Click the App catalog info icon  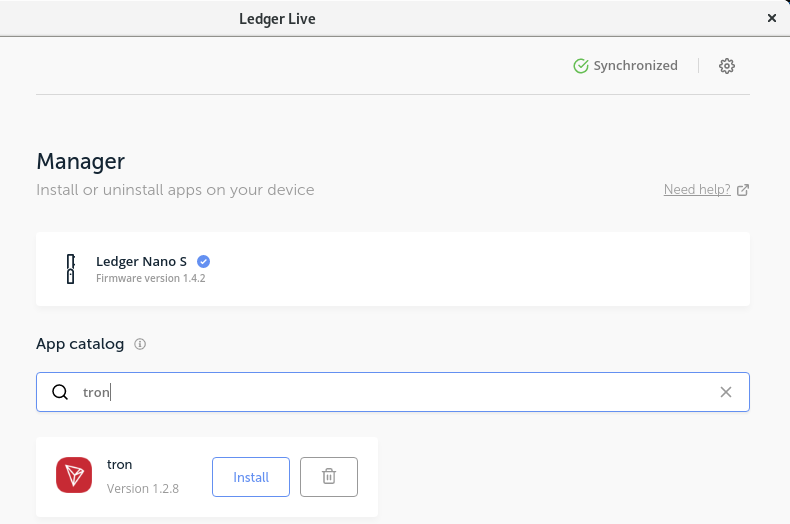click(x=140, y=344)
